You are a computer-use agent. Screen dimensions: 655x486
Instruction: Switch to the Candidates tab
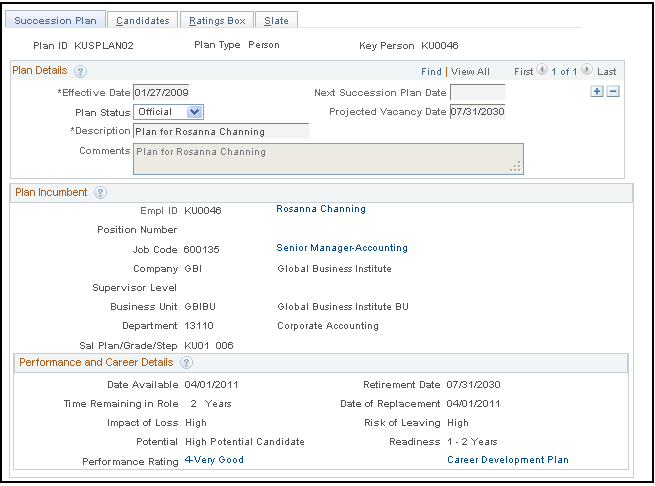tap(143, 20)
